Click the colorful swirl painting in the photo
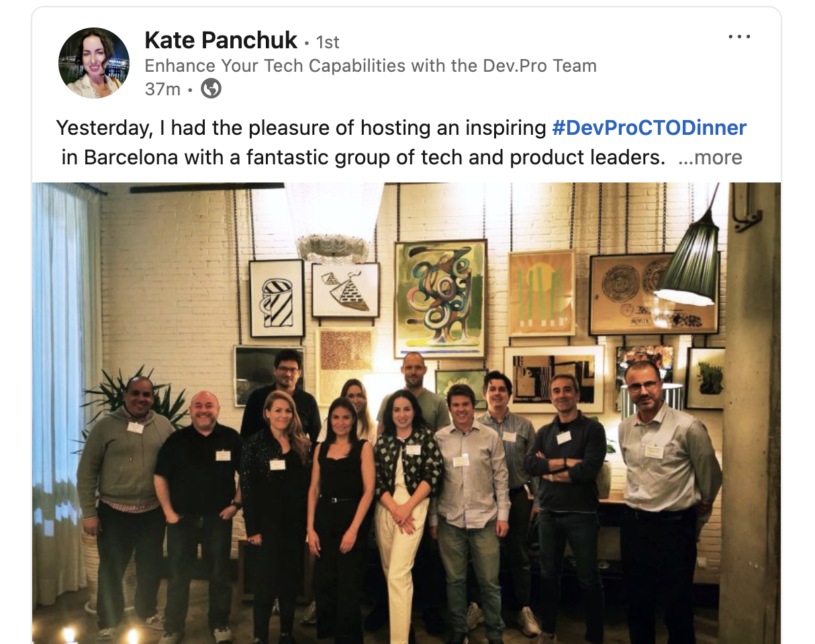 pos(440,299)
